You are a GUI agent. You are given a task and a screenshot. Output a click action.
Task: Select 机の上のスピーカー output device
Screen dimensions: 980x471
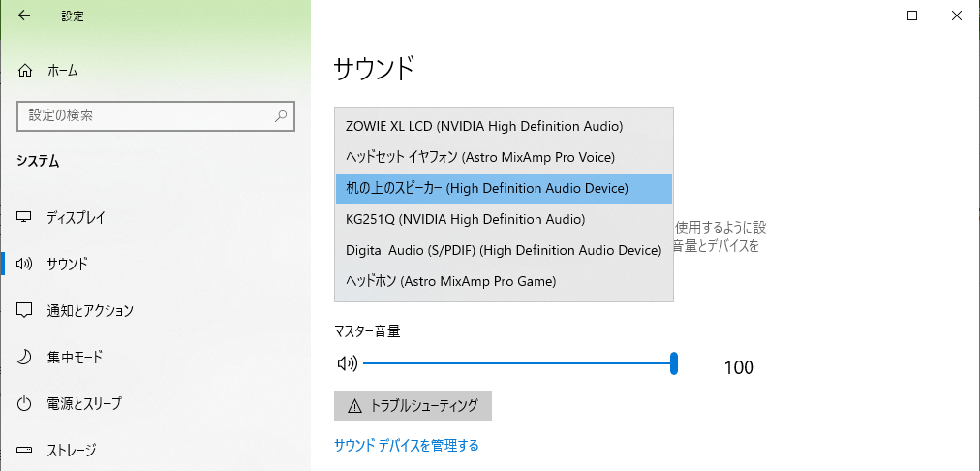(x=504, y=188)
